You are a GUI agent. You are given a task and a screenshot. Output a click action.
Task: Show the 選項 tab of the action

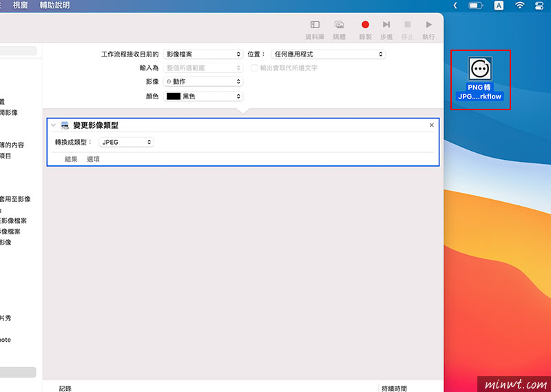tap(93, 159)
